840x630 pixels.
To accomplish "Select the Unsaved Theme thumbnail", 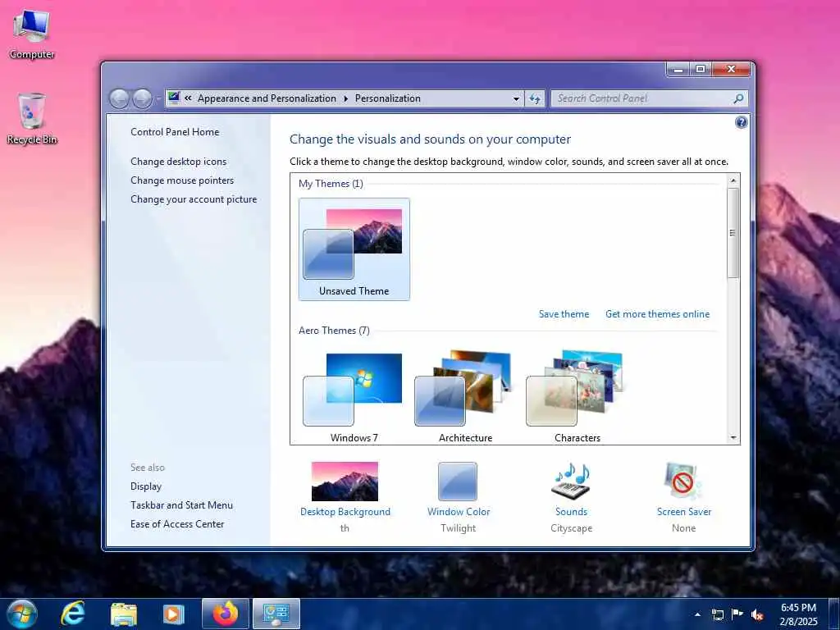I will 354,249.
